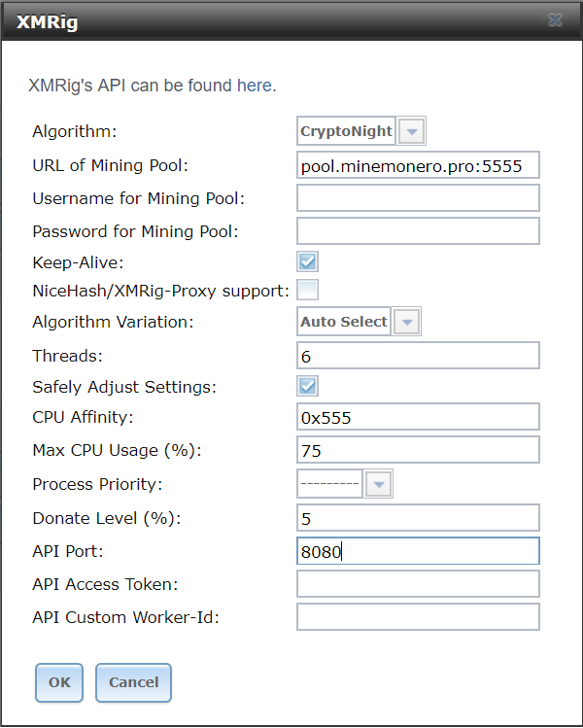Viewport: 583px width, 728px height.
Task: Click into Password for Mining Pool field
Action: pyautogui.click(x=418, y=230)
